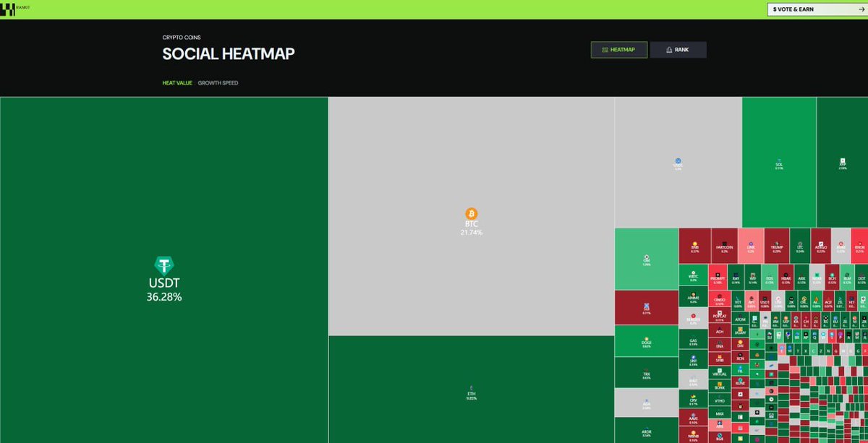Open the DOGE heatmap tile

pos(647,341)
